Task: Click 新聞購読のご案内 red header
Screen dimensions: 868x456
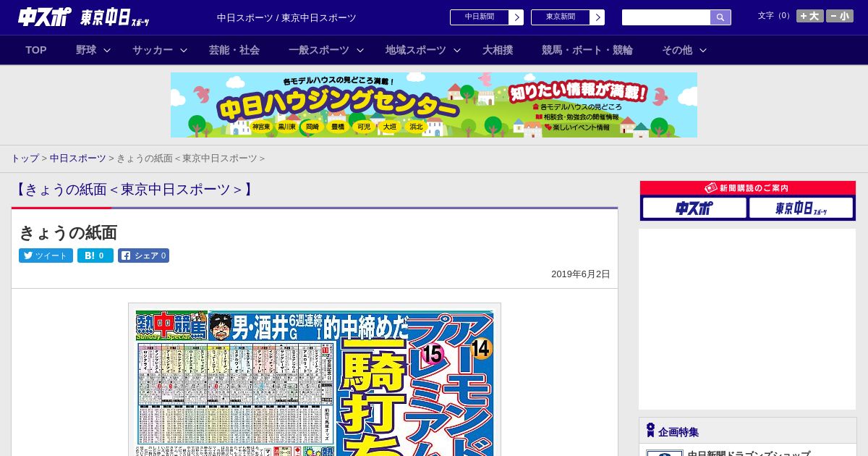Action: pyautogui.click(x=748, y=188)
